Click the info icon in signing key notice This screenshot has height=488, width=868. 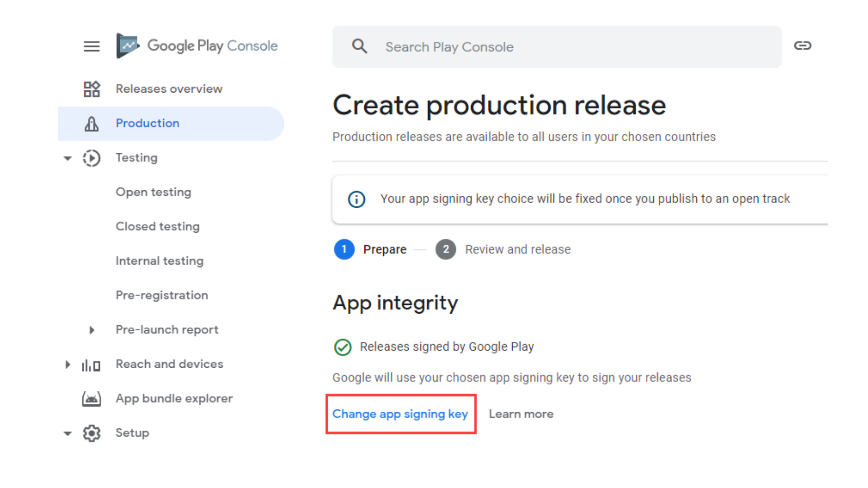[356, 199]
